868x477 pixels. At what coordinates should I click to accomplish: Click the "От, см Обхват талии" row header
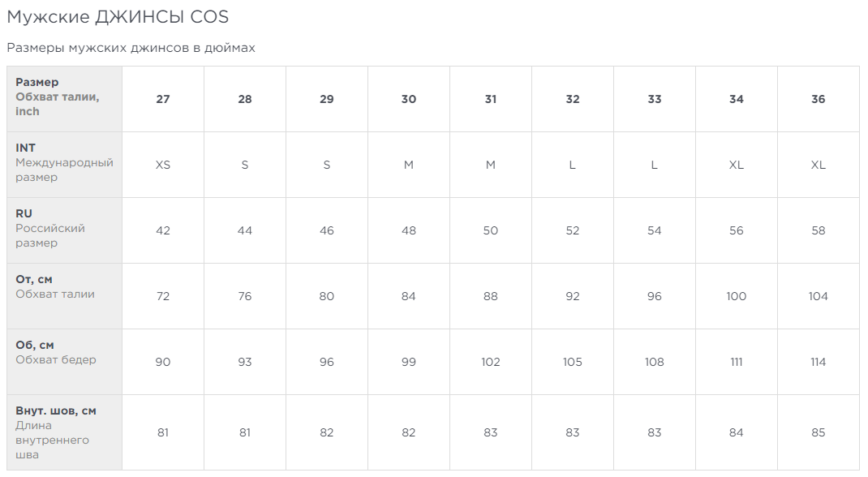(64, 287)
